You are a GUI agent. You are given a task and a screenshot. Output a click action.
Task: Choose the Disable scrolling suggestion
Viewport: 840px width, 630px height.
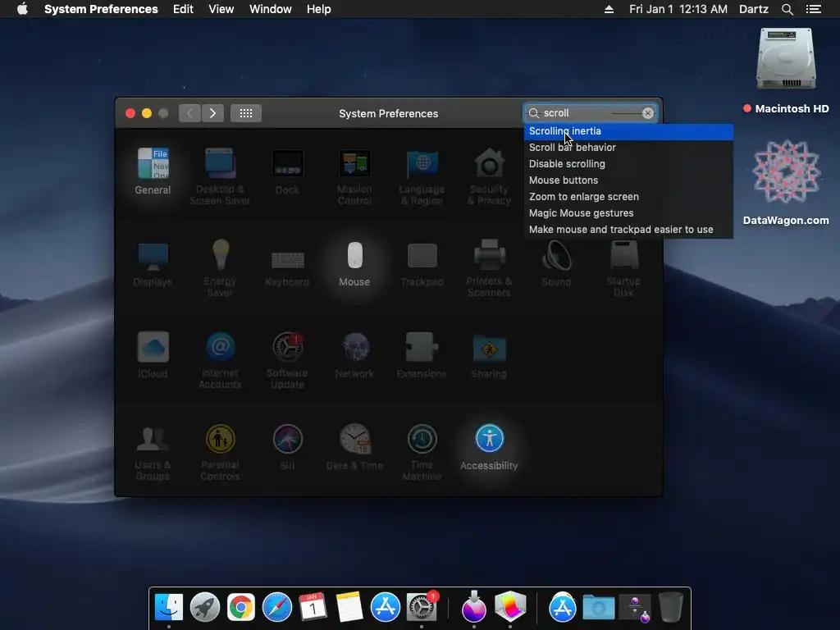coord(628,164)
